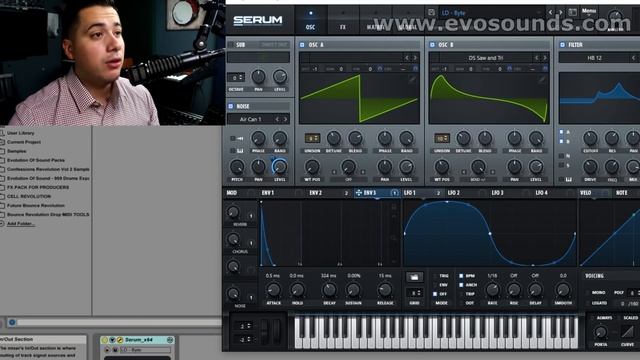Click the OSC A unison stepper
Viewport: 640px width, 360px height.
312,138
